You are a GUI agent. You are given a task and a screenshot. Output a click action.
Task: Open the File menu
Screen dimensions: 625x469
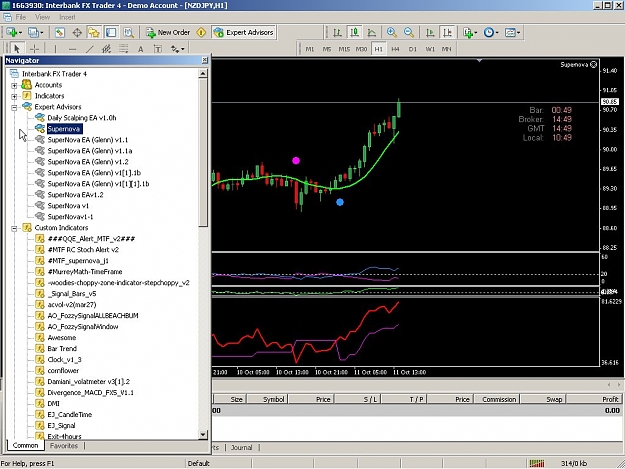point(20,17)
